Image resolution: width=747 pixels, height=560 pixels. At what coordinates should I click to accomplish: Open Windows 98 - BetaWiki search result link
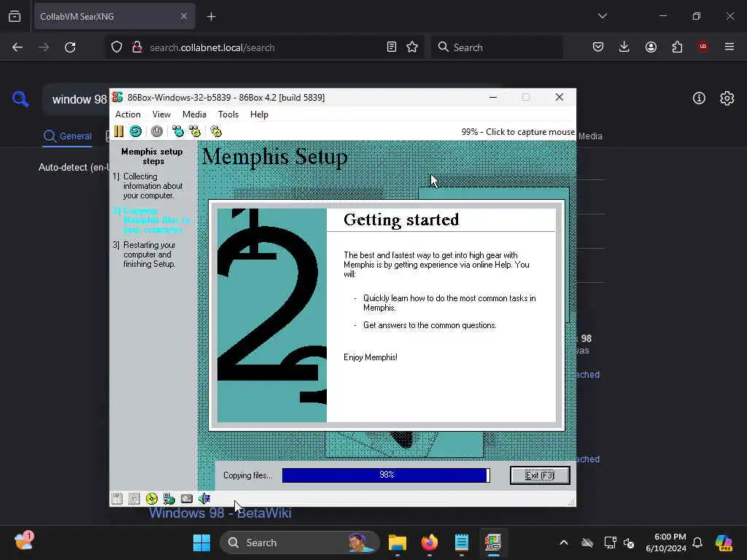click(220, 513)
